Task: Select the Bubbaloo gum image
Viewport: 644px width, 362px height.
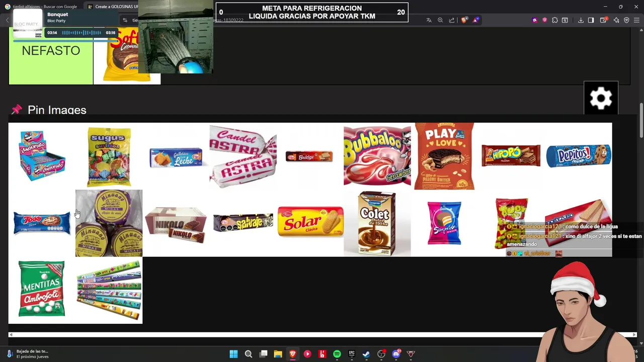Action: 377,156
